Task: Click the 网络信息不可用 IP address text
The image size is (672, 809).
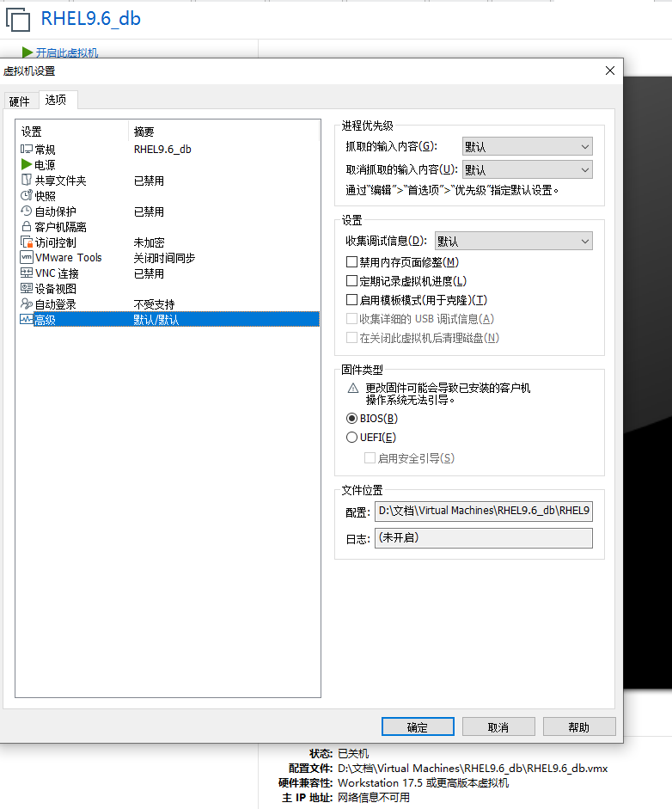Action: click(374, 798)
